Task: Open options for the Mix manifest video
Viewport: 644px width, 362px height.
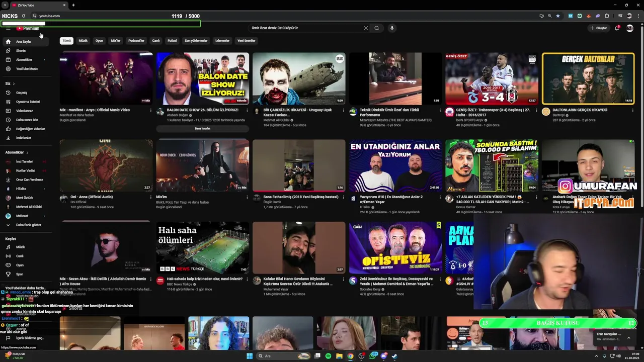Action: click(x=150, y=110)
